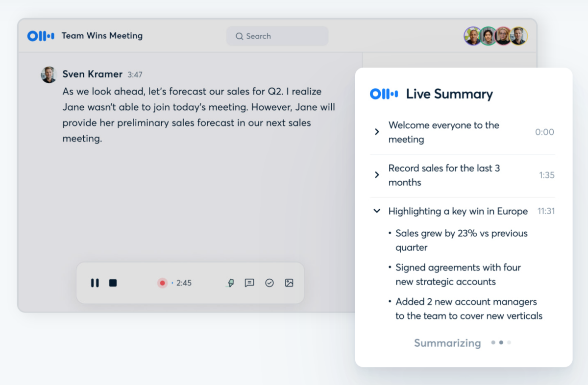Click the Summarizing progress dots
Image resolution: width=588 pixels, height=385 pixels.
click(501, 343)
